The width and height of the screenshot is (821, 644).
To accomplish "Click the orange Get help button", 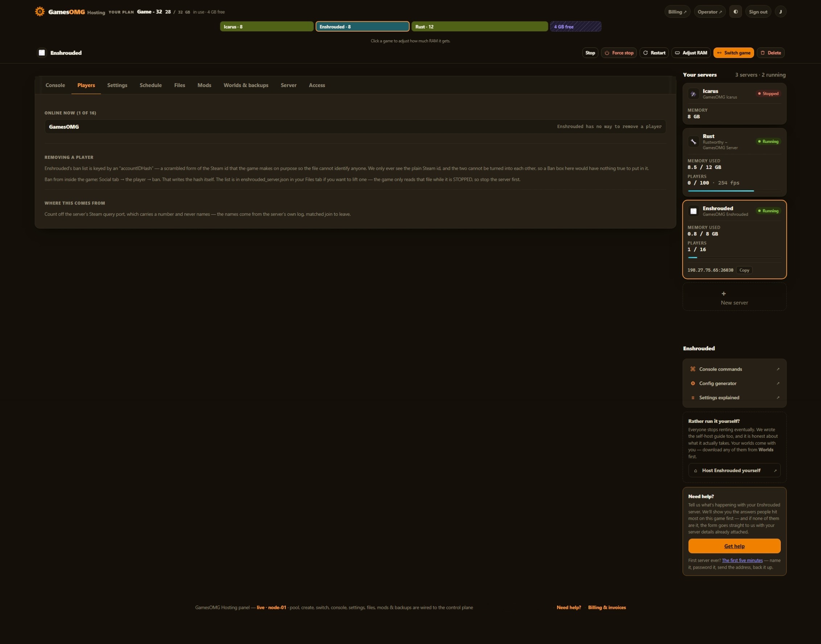I will coord(734,546).
